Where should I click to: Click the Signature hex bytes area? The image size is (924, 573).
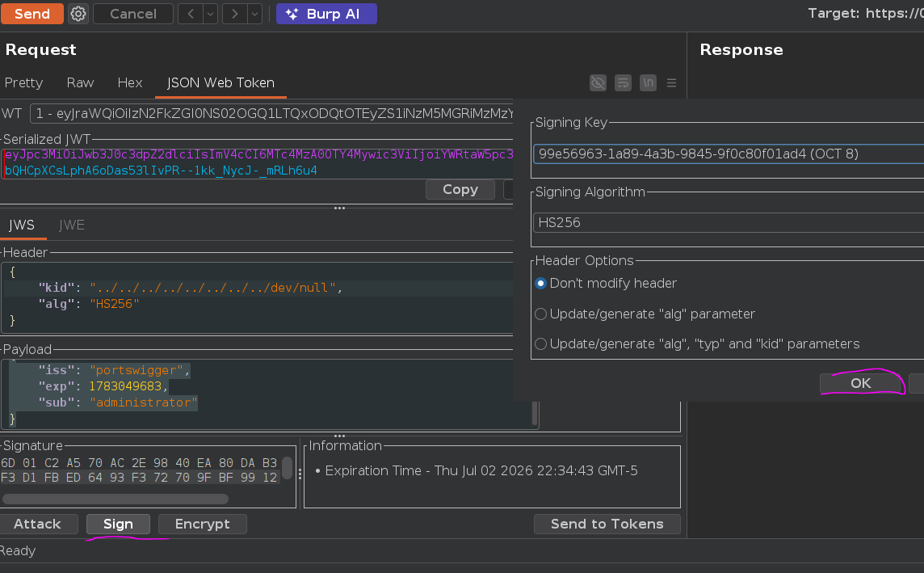(x=139, y=470)
